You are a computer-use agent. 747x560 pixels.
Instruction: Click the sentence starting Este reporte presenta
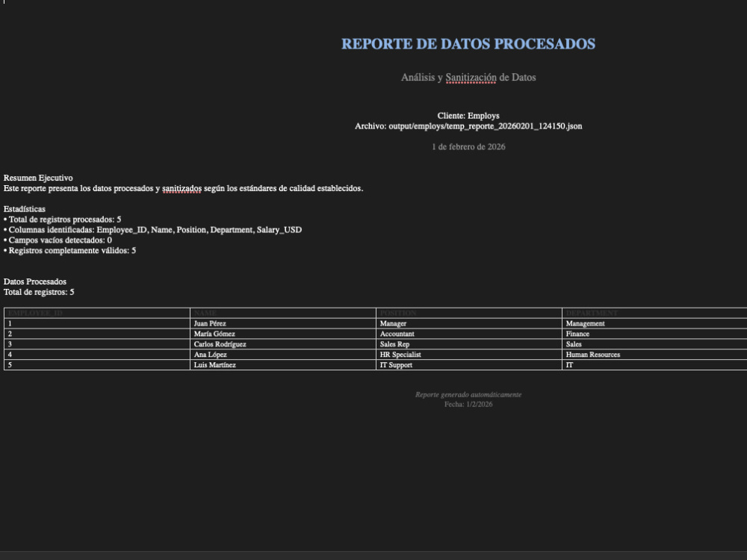pyautogui.click(x=184, y=188)
